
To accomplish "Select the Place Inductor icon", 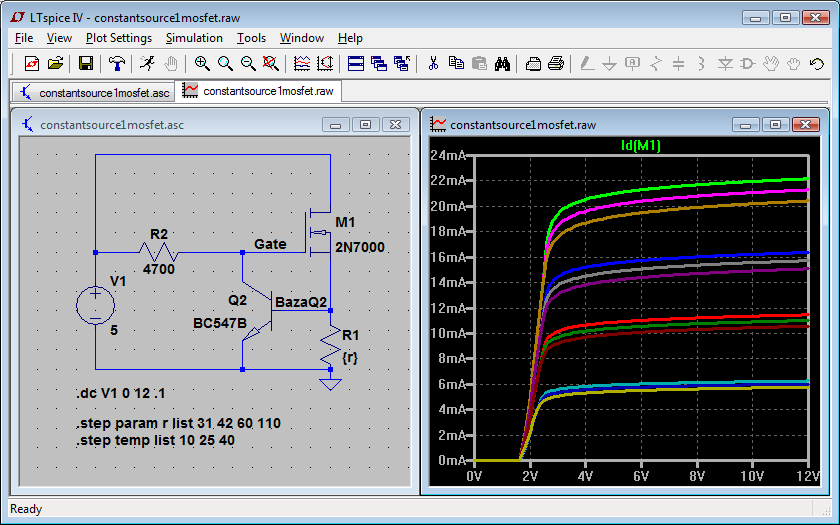I will 702,64.
